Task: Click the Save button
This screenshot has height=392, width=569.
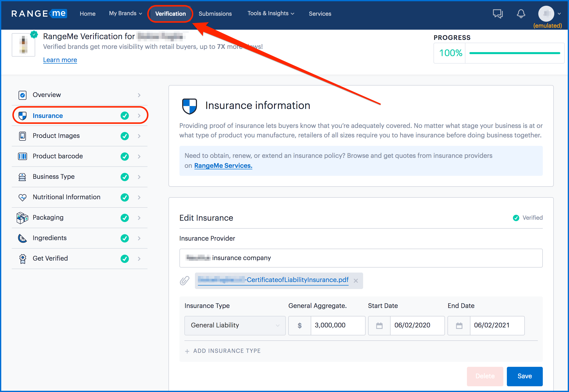Action: tap(525, 376)
